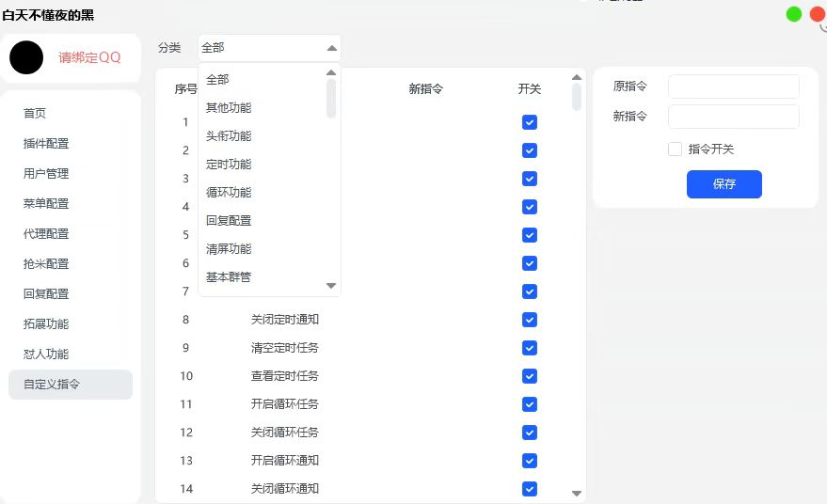Uncheck the switch for 清空定时任务
This screenshot has width=827, height=504.
pyautogui.click(x=530, y=348)
